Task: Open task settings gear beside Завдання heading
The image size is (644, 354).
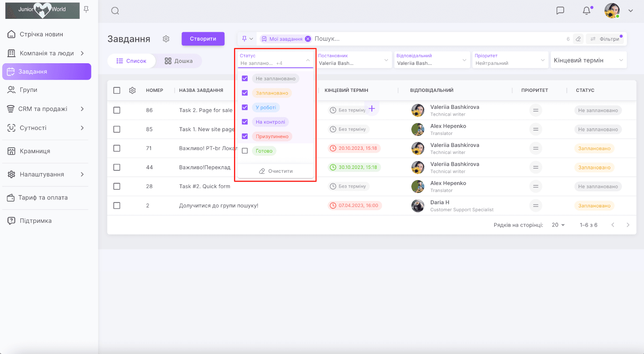Action: [166, 39]
